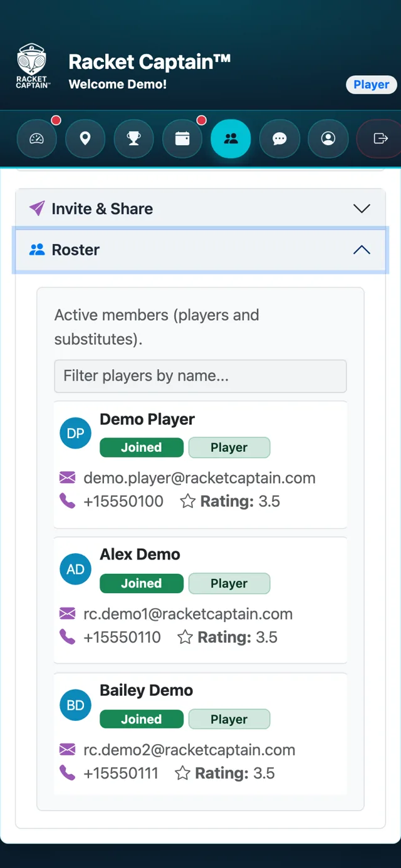The height and width of the screenshot is (868, 401).
Task: Click phone icon beside +15550100
Action: [x=67, y=501]
